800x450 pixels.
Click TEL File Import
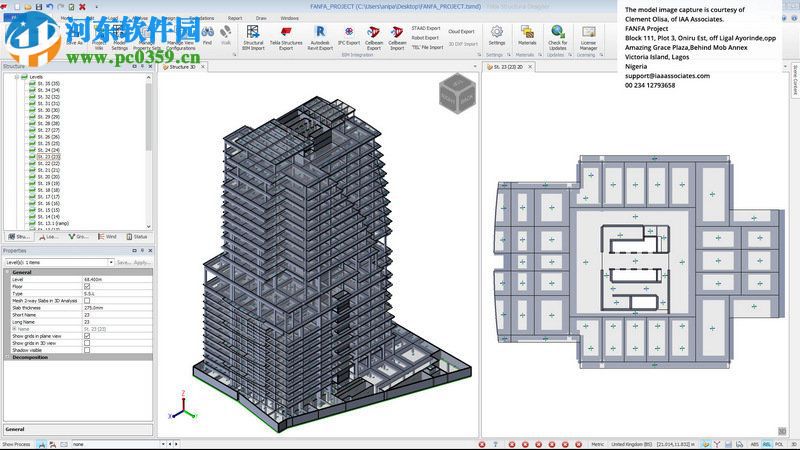pyautogui.click(x=428, y=47)
